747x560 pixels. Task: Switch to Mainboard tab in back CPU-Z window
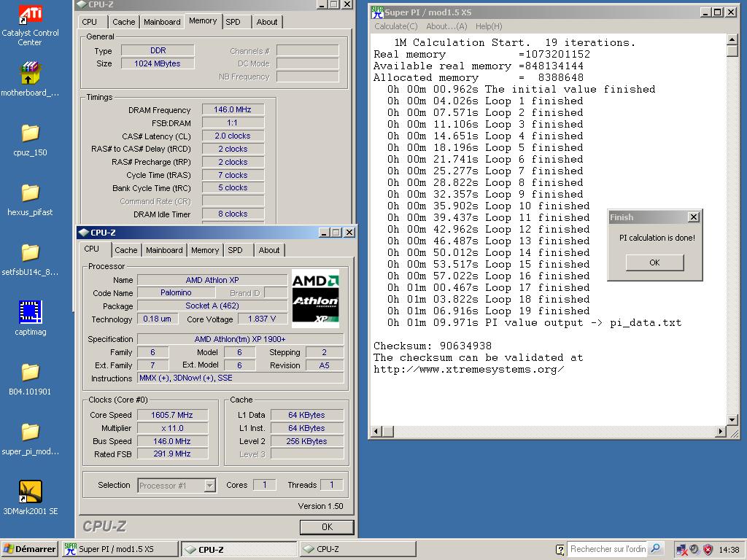162,22
